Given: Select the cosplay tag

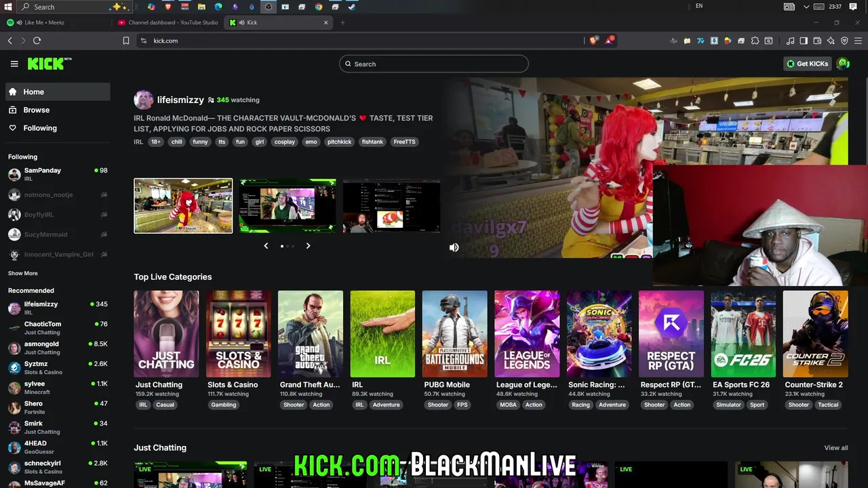Looking at the screenshot, I should [285, 142].
